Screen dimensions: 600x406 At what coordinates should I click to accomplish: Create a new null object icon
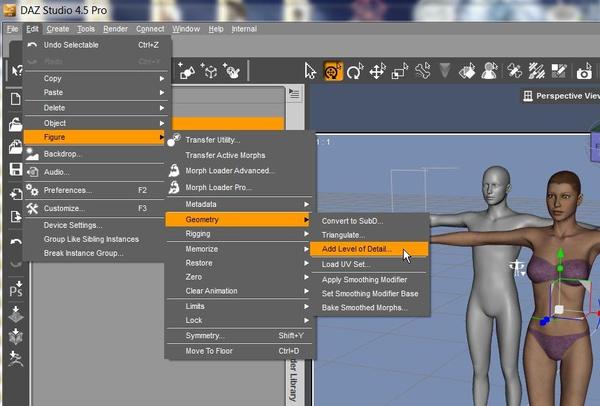[x=209, y=71]
